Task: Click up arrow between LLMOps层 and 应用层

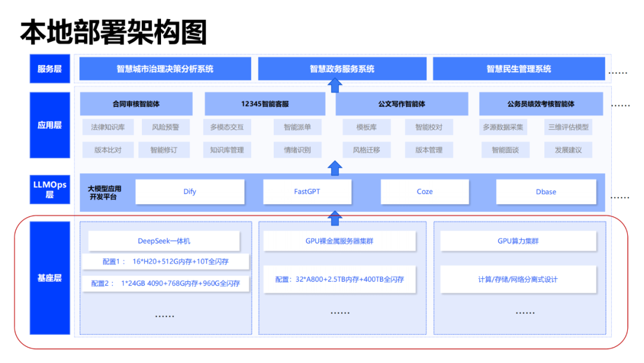Action: [x=335, y=168]
